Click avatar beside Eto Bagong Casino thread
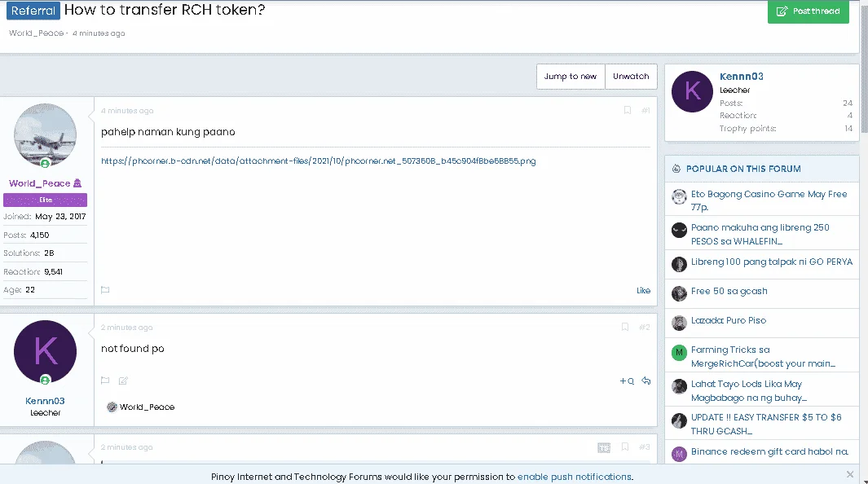 pos(679,196)
